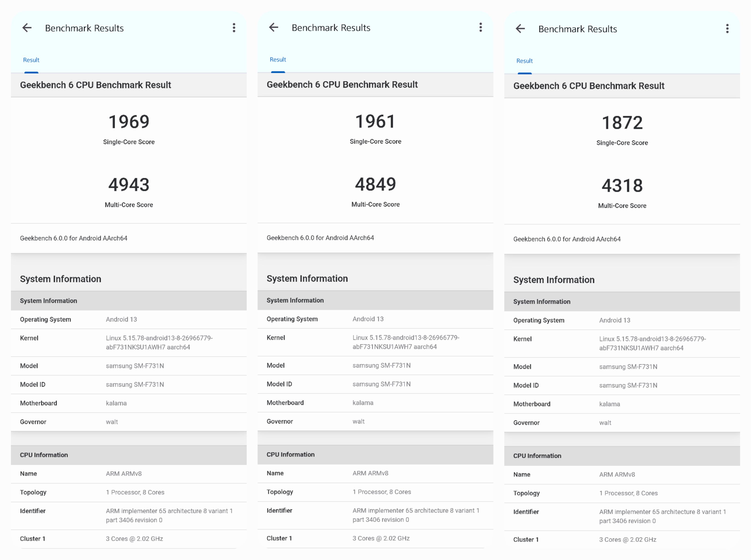Click the 1961 single-core score

coord(375,121)
